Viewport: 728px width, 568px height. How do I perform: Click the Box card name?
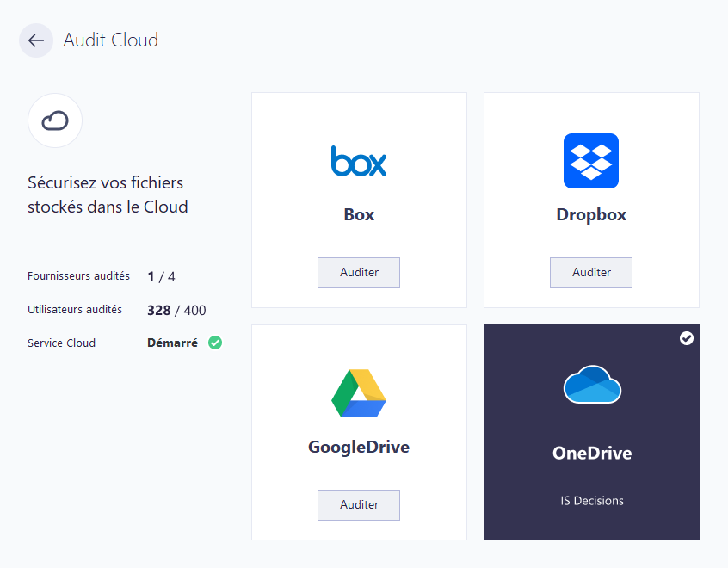click(x=359, y=214)
